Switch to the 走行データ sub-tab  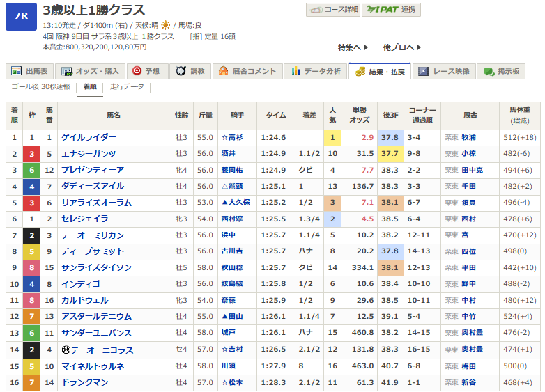127,87
